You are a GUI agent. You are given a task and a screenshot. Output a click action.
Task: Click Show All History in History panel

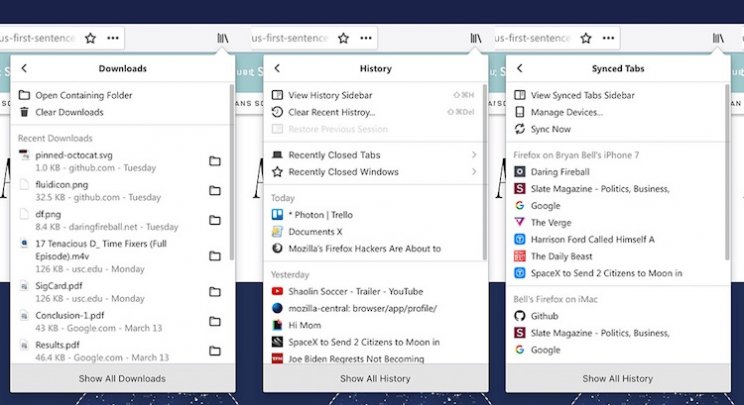pyautogui.click(x=375, y=378)
